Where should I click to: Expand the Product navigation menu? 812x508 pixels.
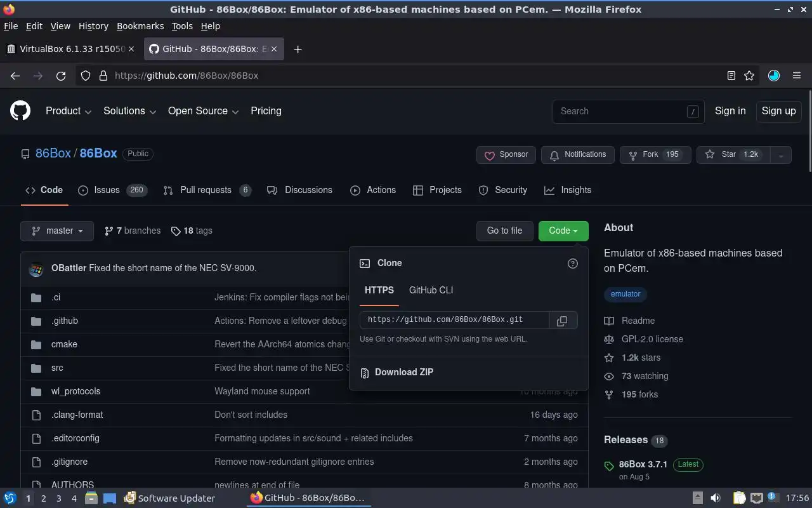click(x=69, y=111)
